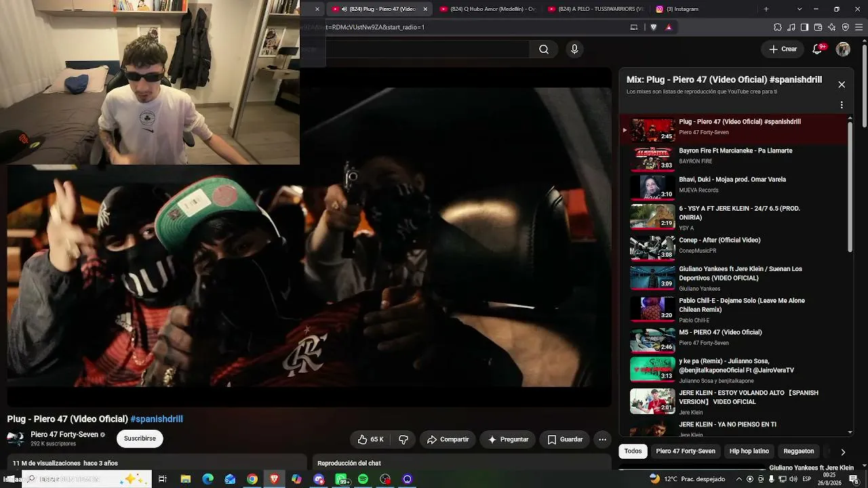The height and width of the screenshot is (488, 868).
Task: Like the video with thumbs-up 65 K
Action: [x=370, y=439]
